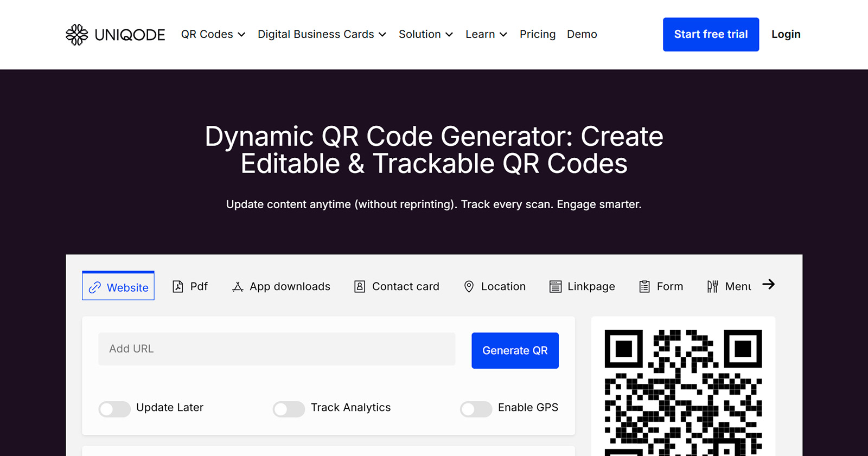Open the Pricing page link
The height and width of the screenshot is (456, 868).
click(x=537, y=34)
